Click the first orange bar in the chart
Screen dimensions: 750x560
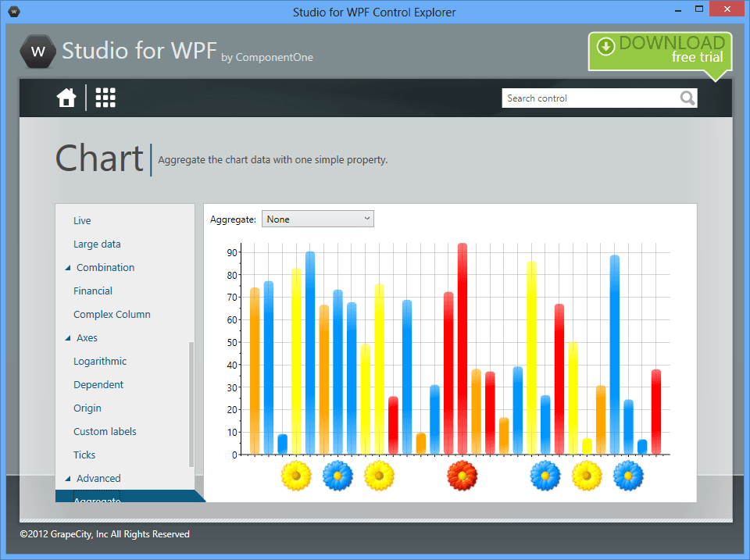click(255, 371)
